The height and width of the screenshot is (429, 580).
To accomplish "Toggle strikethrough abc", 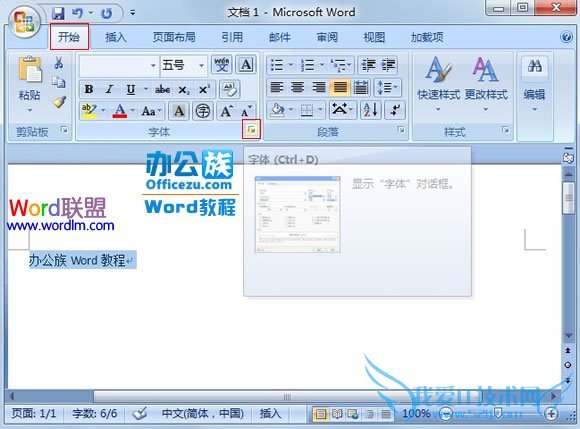I will (162, 89).
